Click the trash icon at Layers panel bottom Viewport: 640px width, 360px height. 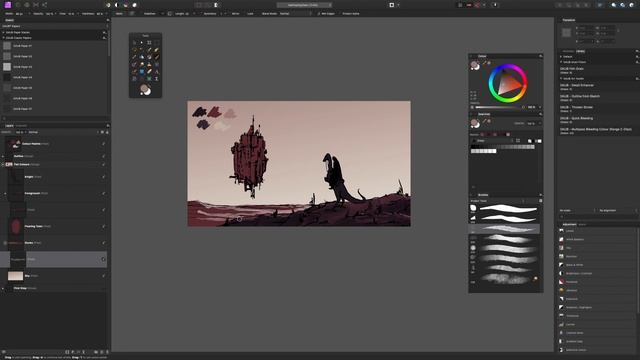point(107,352)
